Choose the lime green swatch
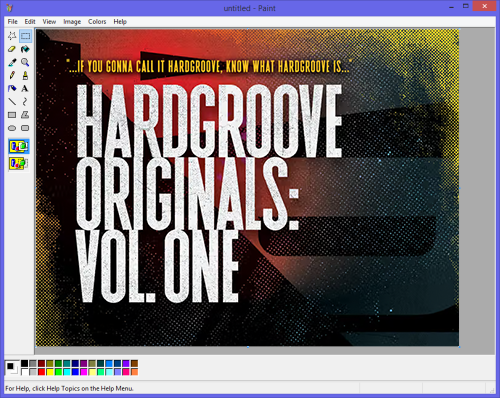Viewport: 500px width, 398px height. (x=58, y=372)
